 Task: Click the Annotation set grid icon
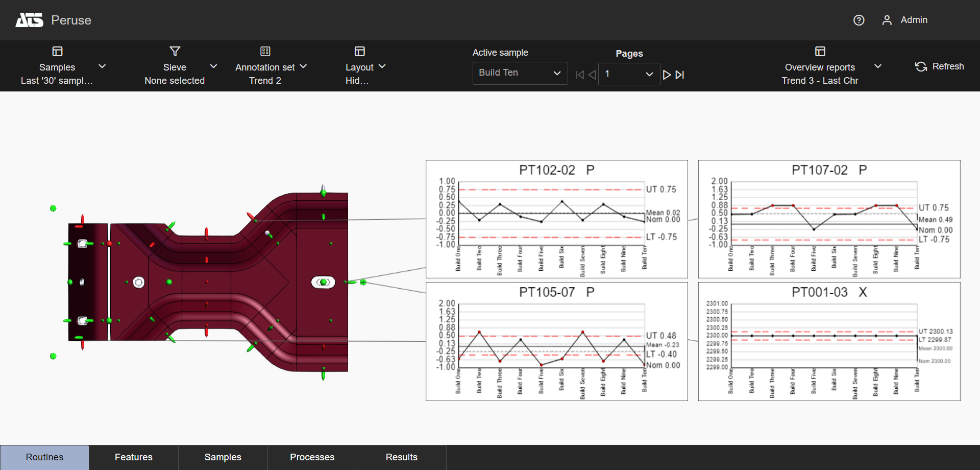[265, 52]
